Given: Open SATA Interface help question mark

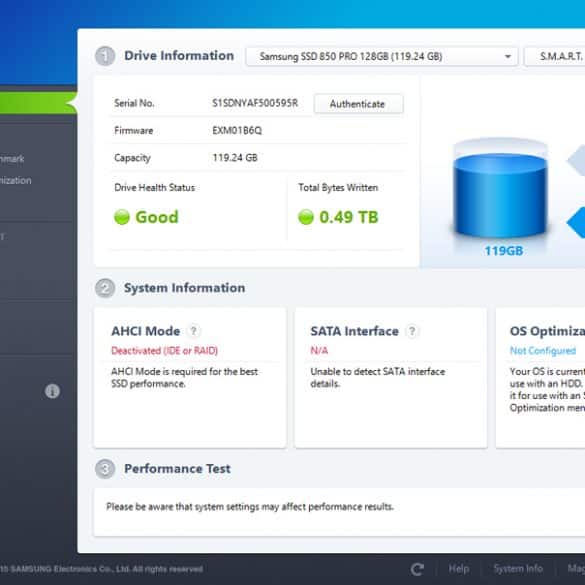Looking at the screenshot, I should (412, 331).
